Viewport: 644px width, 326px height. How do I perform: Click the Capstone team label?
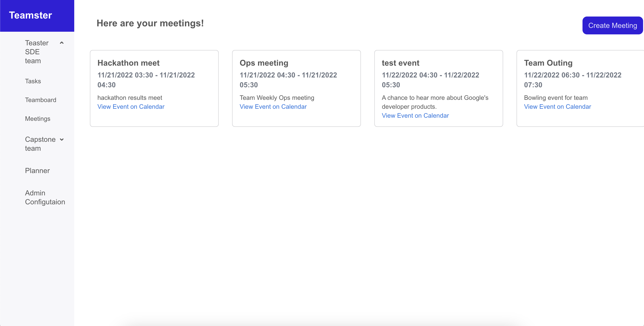point(40,144)
